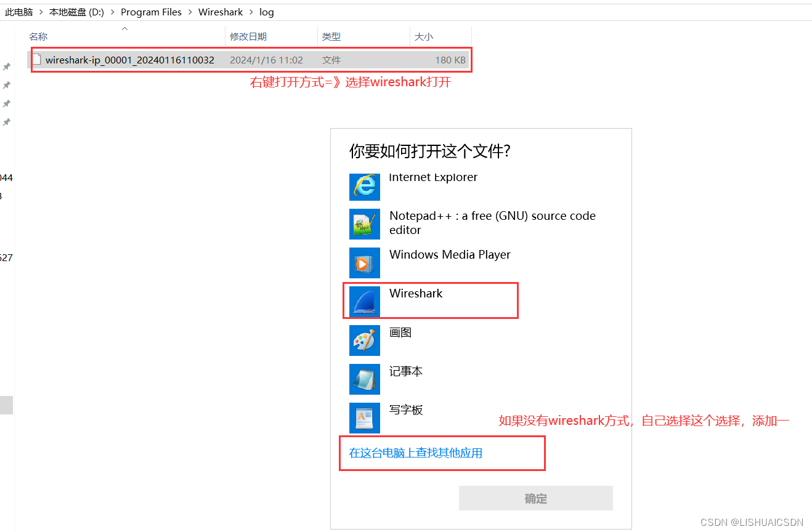812x532 pixels.
Task: Click 在这台电脑上查找其他应用 link
Action: 416,453
